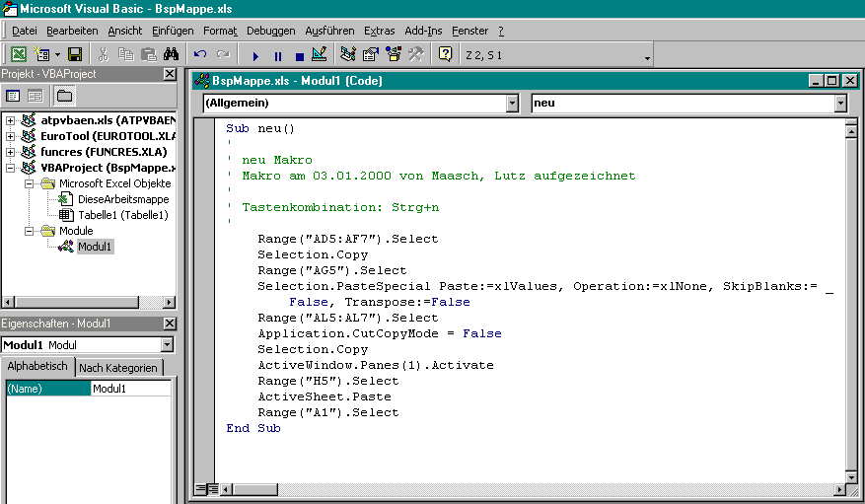Stop execution with the reset button

point(300,55)
